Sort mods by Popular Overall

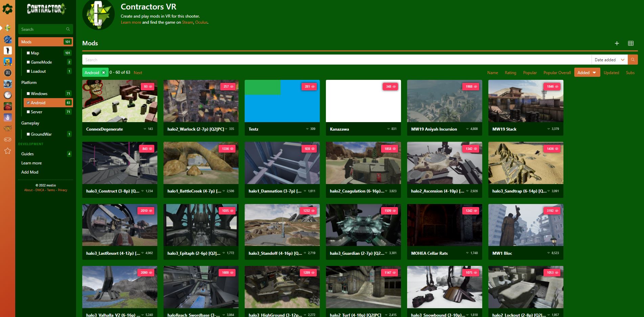557,73
